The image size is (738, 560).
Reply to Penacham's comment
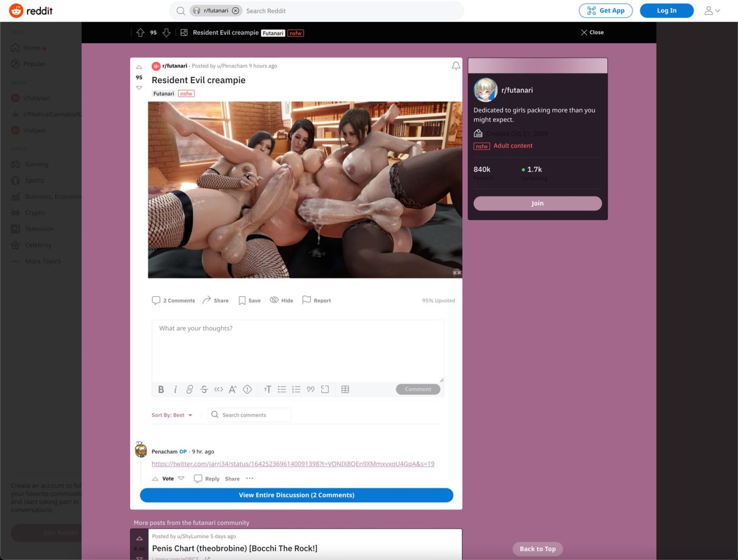[207, 479]
